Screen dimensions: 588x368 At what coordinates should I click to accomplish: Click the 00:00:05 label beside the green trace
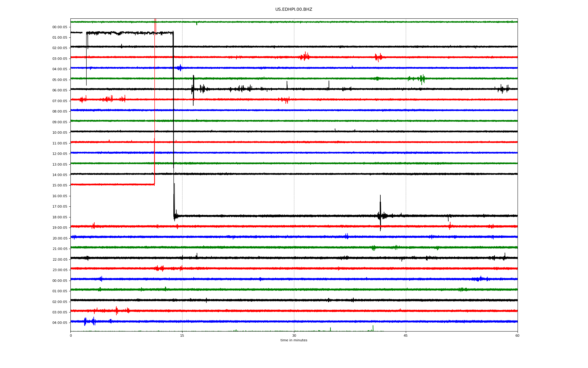pos(60,27)
